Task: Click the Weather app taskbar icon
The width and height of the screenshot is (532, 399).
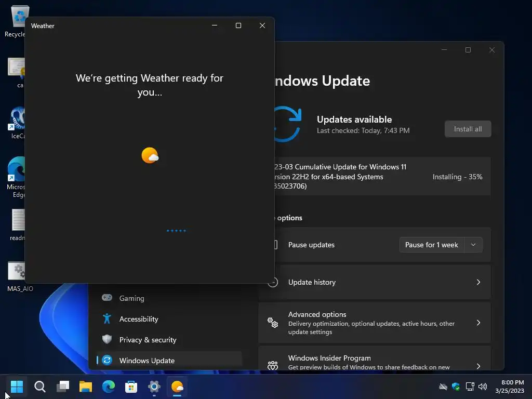Action: [177, 387]
